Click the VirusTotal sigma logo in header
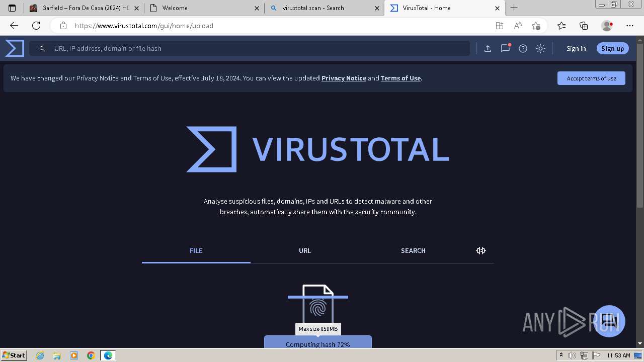 pyautogui.click(x=15, y=48)
